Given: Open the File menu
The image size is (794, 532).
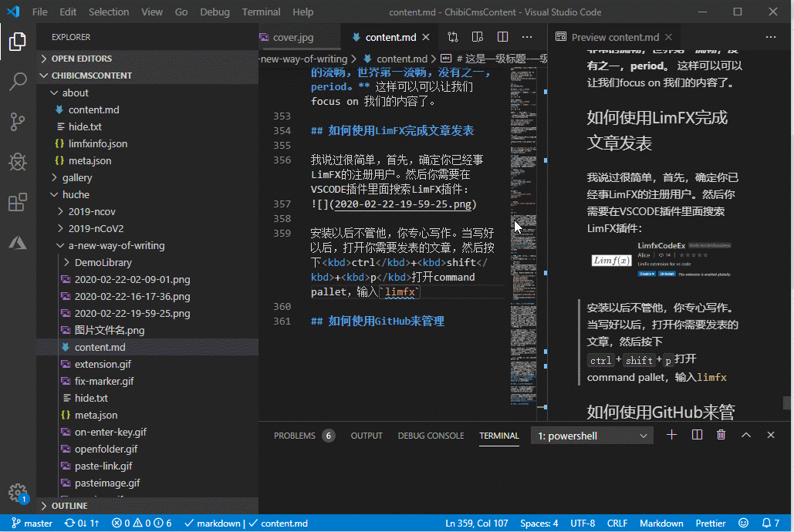Looking at the screenshot, I should pos(39,12).
